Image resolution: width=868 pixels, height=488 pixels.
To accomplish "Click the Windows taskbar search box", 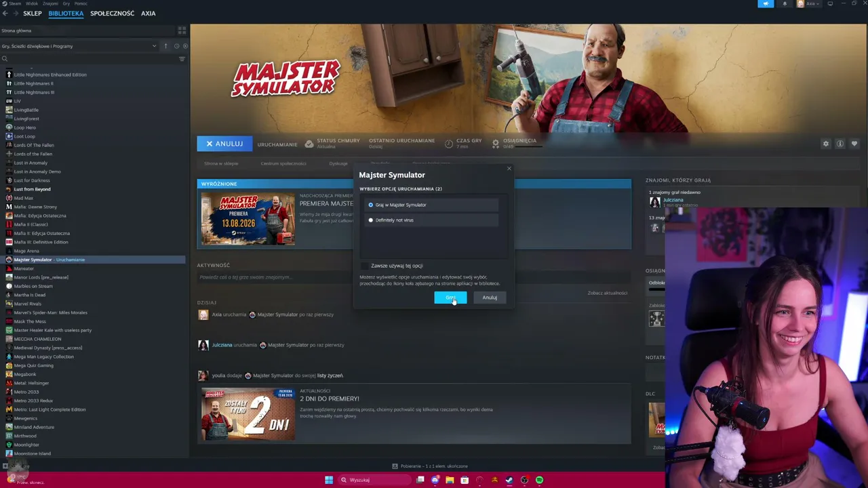I will [374, 480].
